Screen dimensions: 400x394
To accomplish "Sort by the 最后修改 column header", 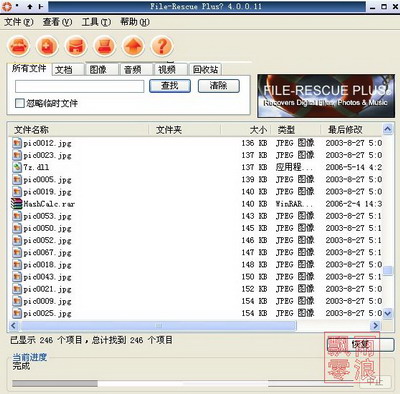I will coord(351,130).
